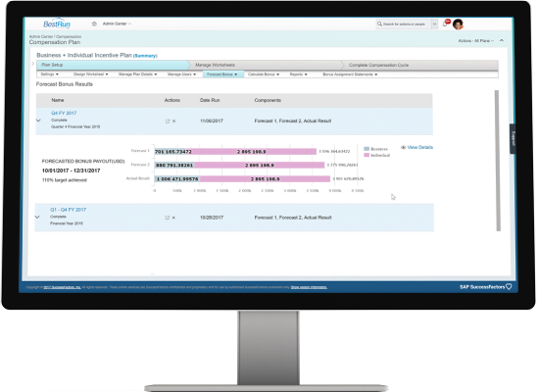This screenshot has width=537, height=392.
Task: Open the user profile avatar
Action: (x=458, y=24)
